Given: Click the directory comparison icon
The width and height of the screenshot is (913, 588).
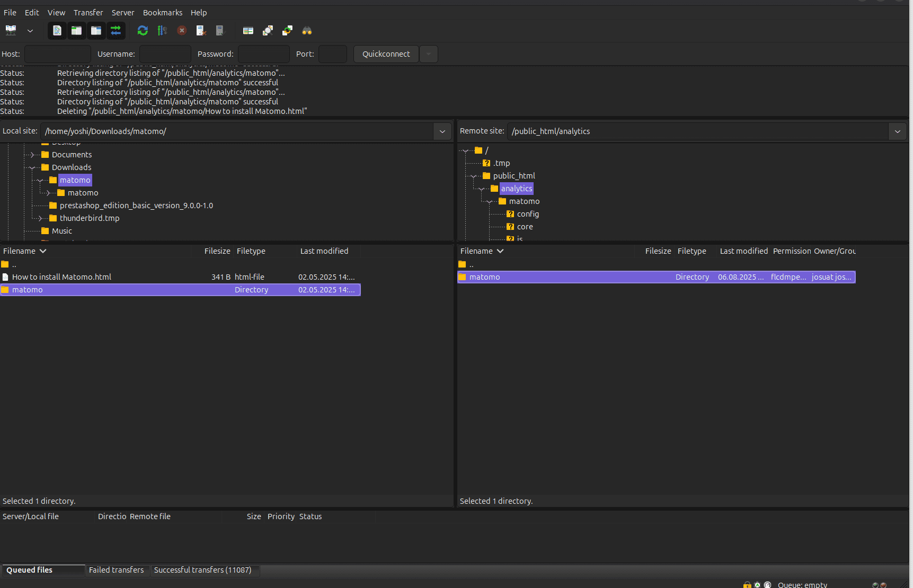Looking at the screenshot, I should (268, 31).
